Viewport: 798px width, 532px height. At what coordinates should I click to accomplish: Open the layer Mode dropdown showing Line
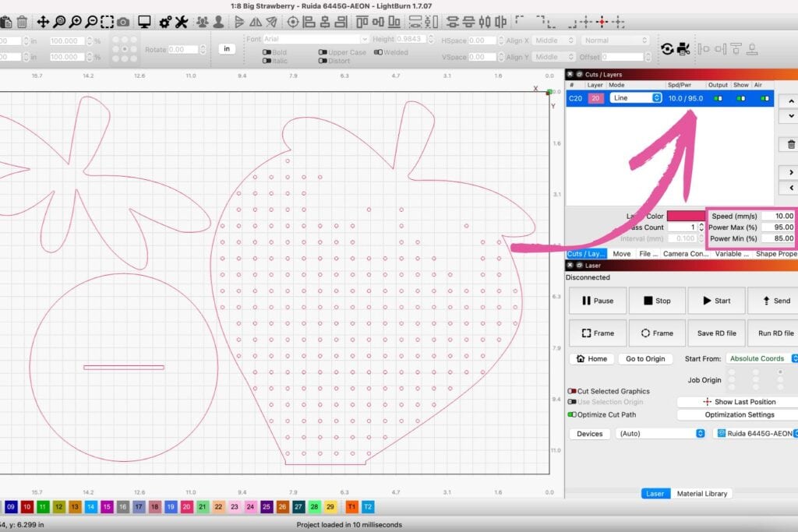(x=636, y=97)
